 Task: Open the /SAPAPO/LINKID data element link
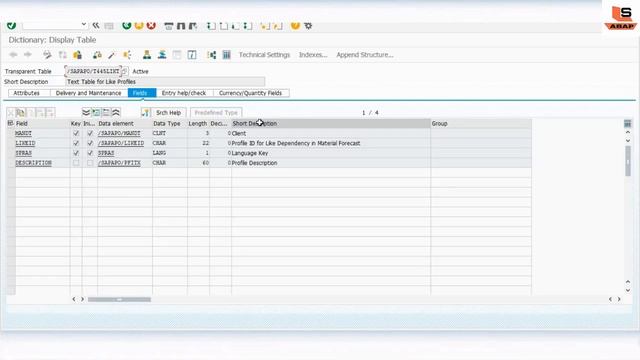pos(121,143)
